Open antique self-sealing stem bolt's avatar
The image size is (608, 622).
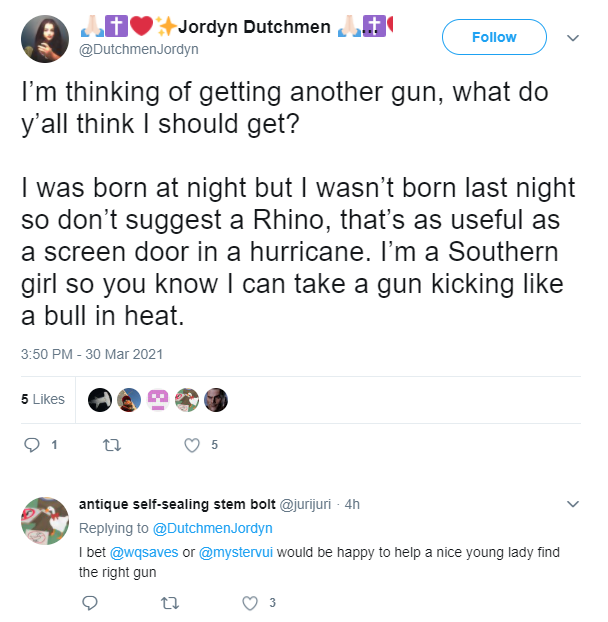point(45,520)
